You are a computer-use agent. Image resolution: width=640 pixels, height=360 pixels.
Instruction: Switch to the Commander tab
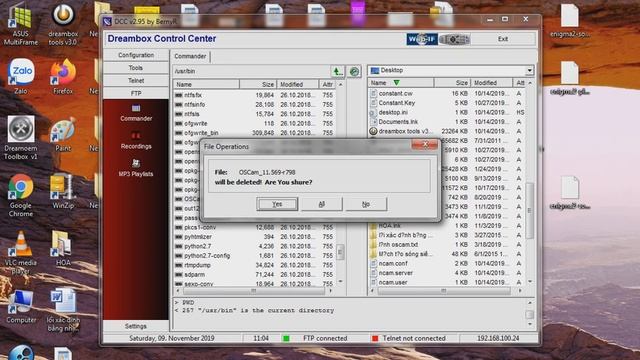[x=190, y=56]
